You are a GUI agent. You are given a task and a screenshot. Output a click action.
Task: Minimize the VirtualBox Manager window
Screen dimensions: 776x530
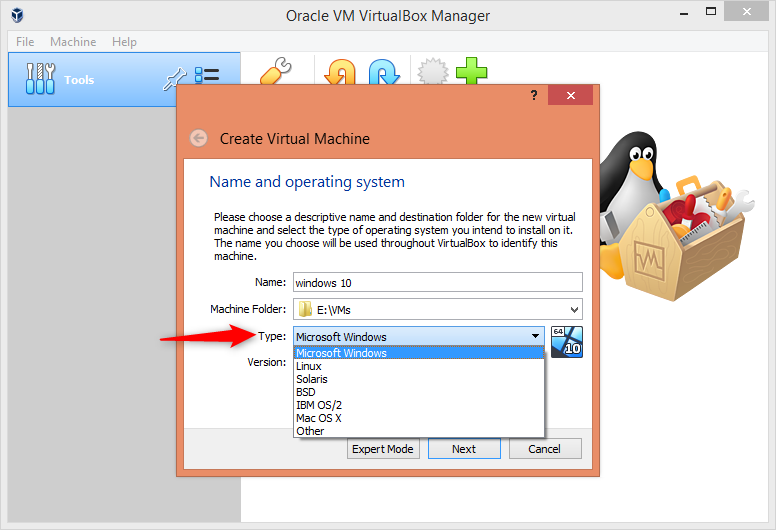pyautogui.click(x=684, y=13)
